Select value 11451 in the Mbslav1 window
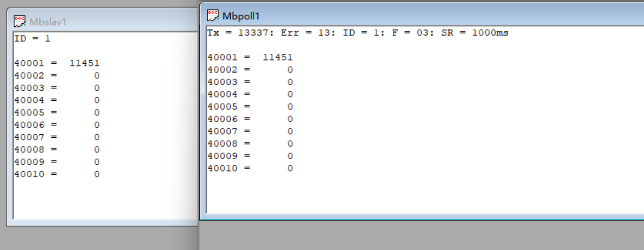Viewport: 644px width, 250px height. [85, 63]
